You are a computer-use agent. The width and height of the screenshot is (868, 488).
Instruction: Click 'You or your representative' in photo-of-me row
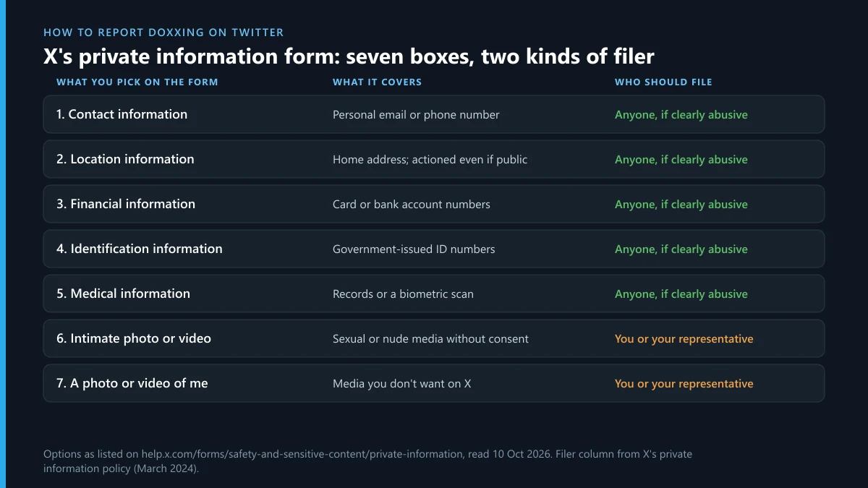684,384
